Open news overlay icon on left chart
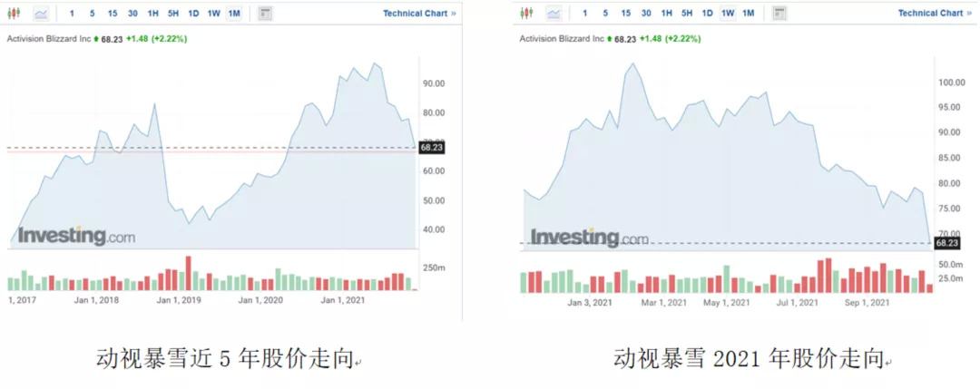The height and width of the screenshot is (389, 980). pos(265,14)
